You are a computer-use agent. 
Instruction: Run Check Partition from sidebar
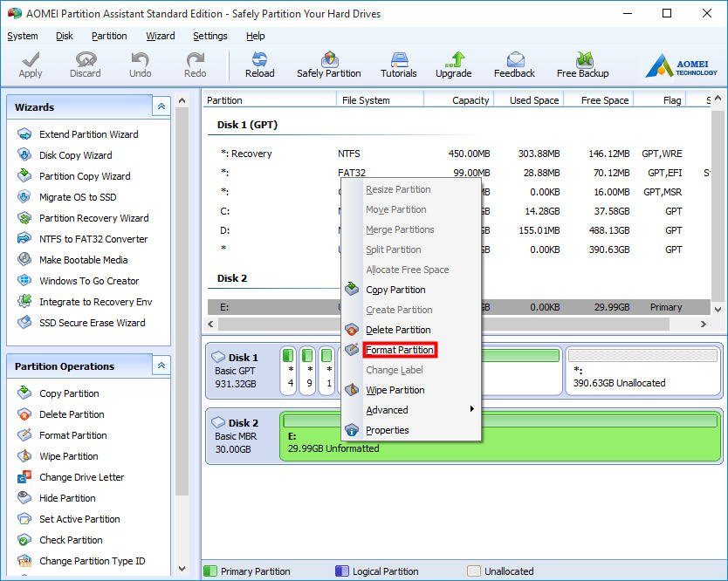71,540
